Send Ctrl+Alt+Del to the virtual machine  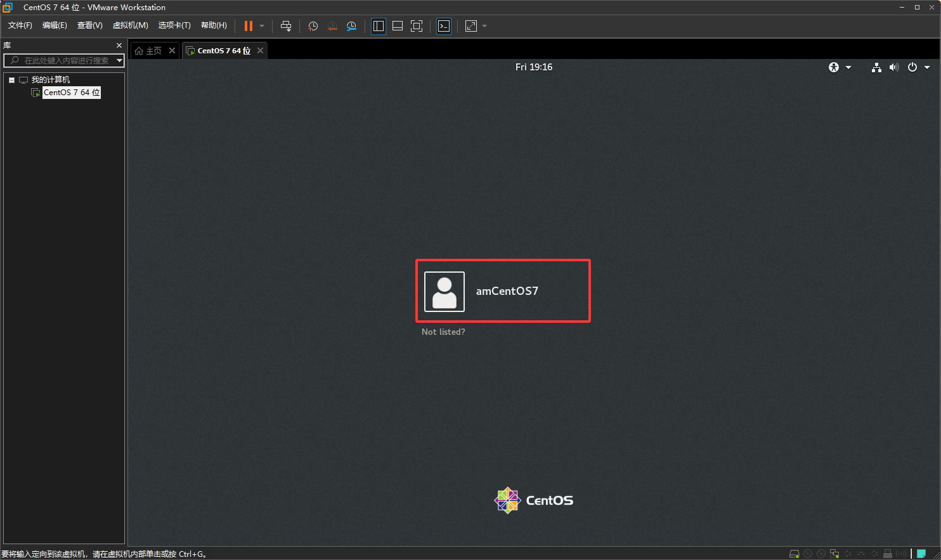click(x=286, y=26)
